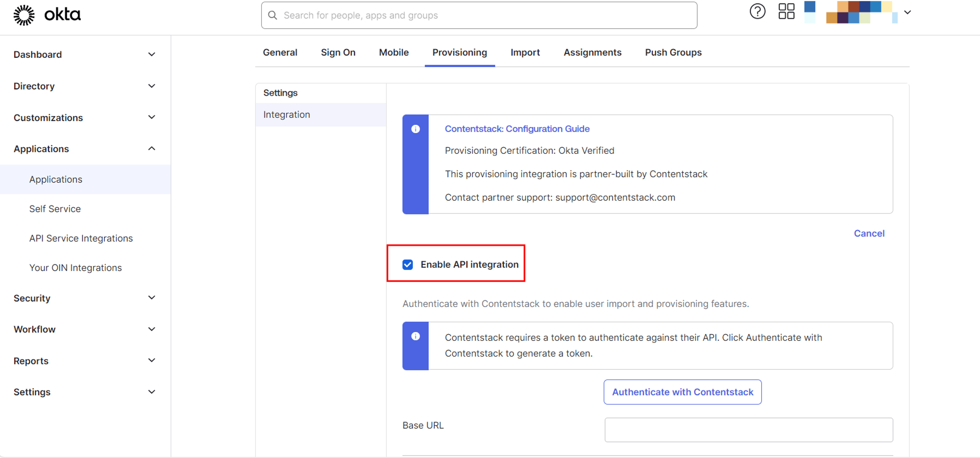
Task: Select Integration in Settings panel
Action: click(x=321, y=115)
